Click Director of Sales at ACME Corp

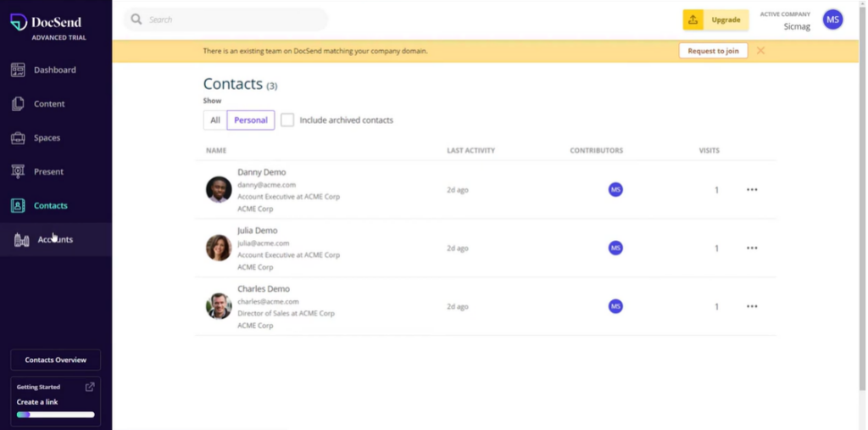(287, 313)
